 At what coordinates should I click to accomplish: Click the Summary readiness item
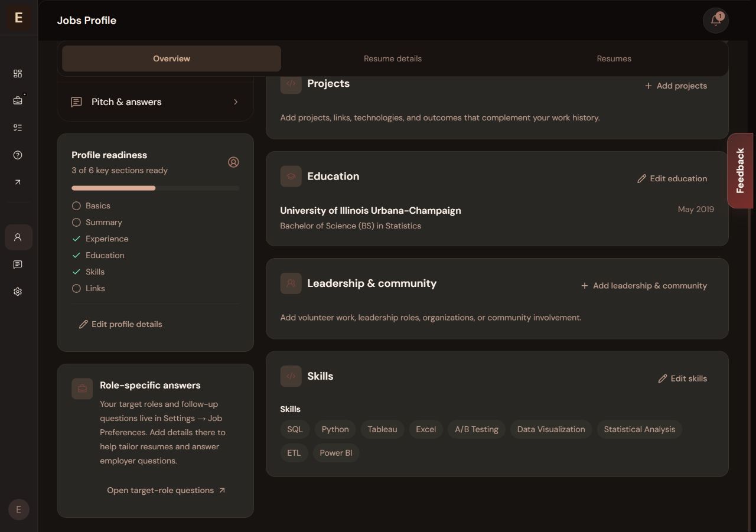click(97, 222)
